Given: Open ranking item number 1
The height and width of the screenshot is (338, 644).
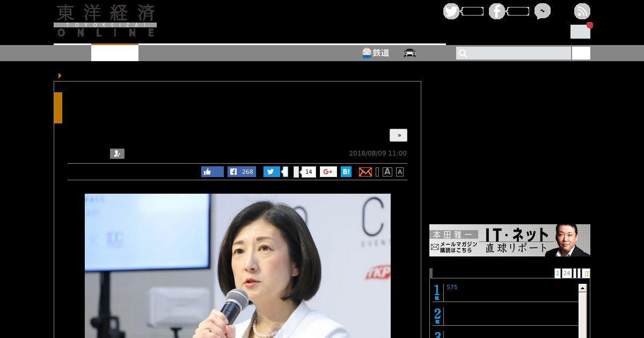Looking at the screenshot, I should [x=505, y=292].
